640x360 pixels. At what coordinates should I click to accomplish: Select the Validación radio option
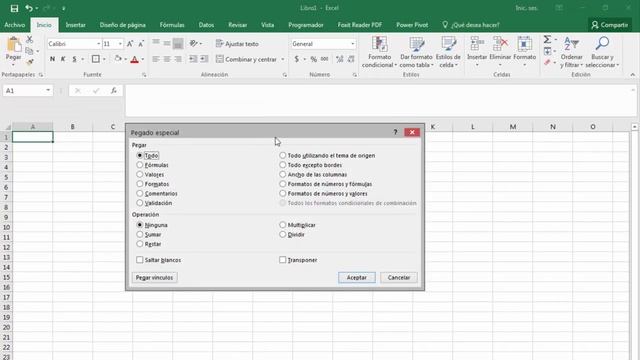coord(140,203)
